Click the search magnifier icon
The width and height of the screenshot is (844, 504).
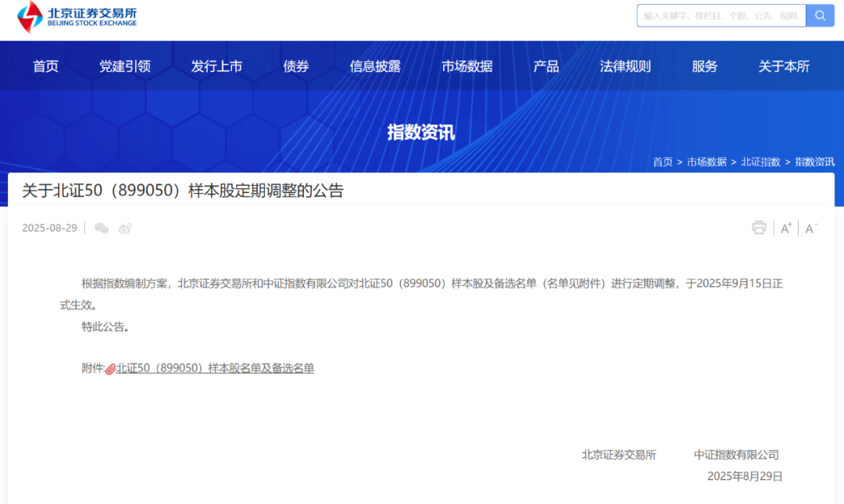tap(820, 15)
